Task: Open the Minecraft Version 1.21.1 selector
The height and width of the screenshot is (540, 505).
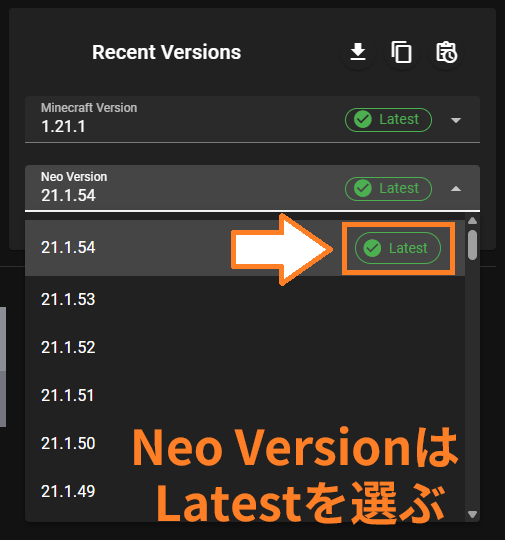Action: [x=252, y=119]
